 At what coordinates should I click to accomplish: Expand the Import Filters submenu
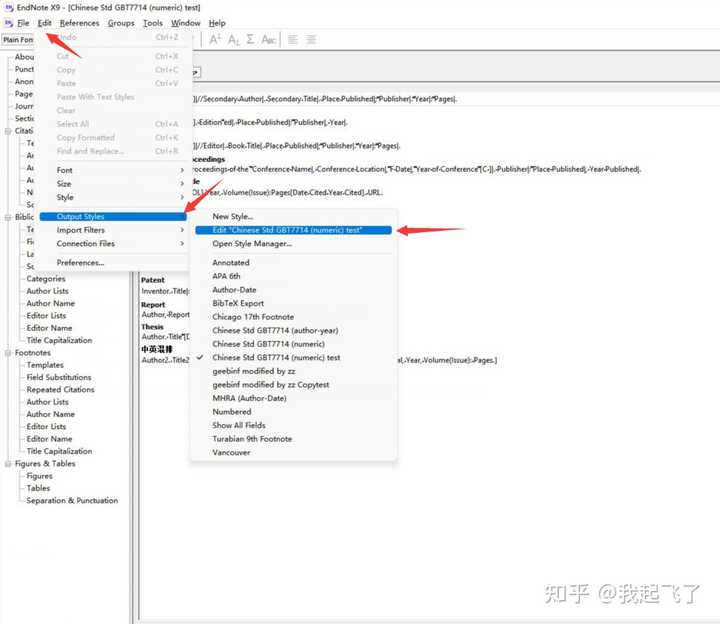113,230
